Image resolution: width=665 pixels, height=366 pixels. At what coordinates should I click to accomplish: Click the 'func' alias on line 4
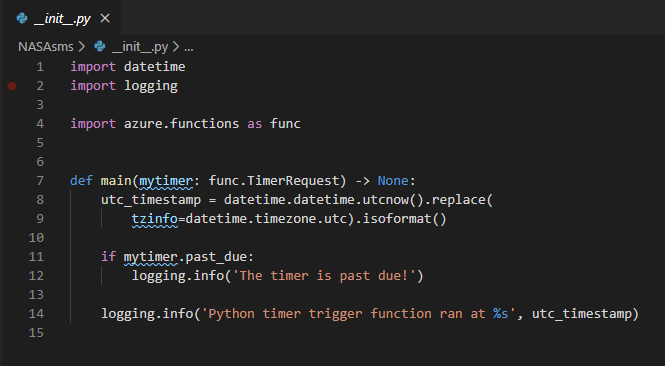(x=285, y=124)
